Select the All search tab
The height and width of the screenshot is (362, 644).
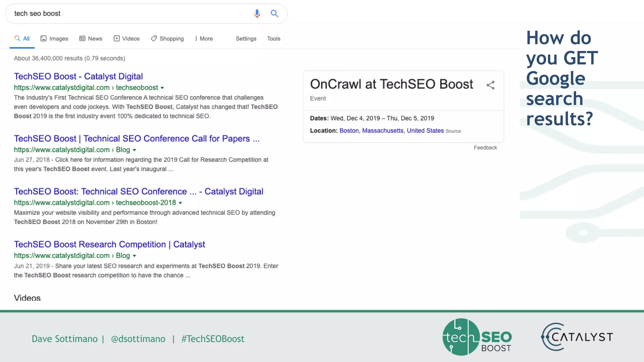[x=22, y=38]
